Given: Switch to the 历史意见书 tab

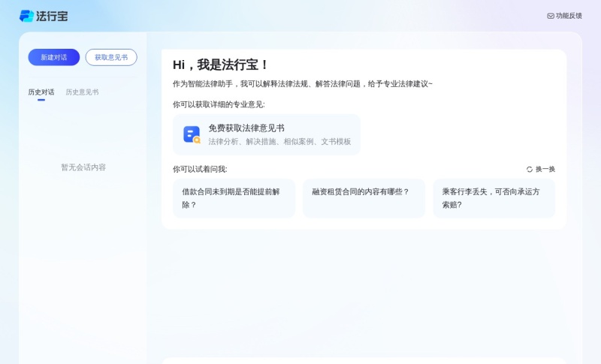Looking at the screenshot, I should pyautogui.click(x=82, y=92).
